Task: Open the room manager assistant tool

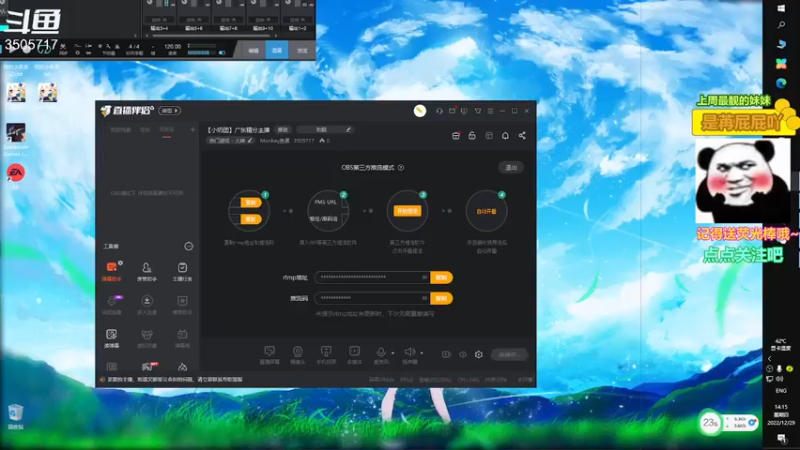Action: coord(147,271)
